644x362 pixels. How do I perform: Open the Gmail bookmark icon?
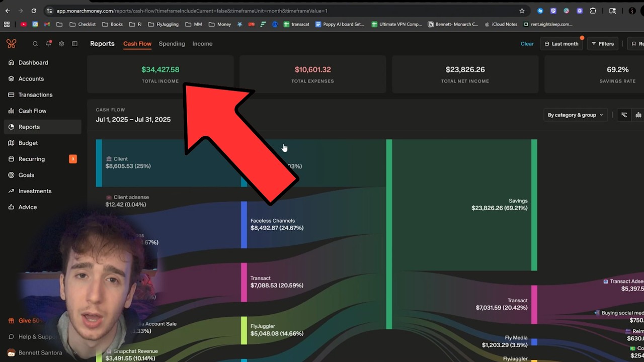[47, 24]
